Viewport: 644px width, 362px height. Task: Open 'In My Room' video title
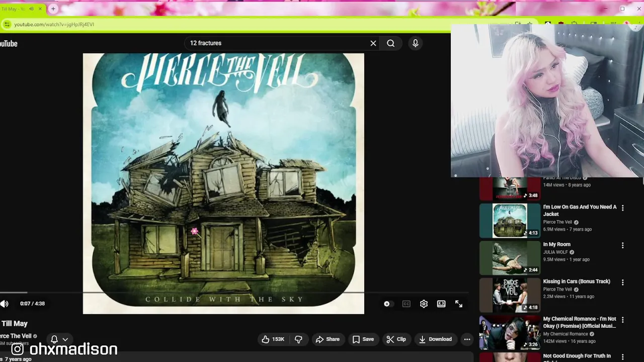tap(556, 244)
